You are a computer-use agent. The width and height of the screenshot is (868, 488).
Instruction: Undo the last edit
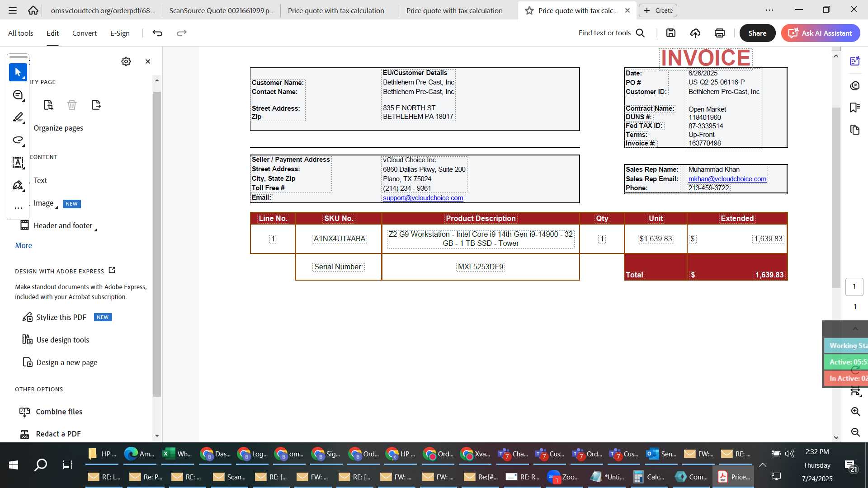coord(157,33)
